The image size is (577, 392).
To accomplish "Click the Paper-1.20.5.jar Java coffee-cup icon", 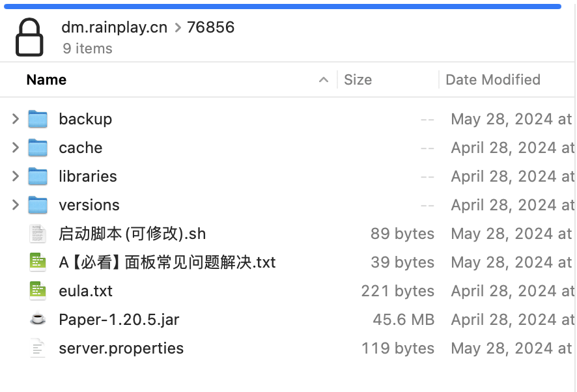I will (38, 319).
